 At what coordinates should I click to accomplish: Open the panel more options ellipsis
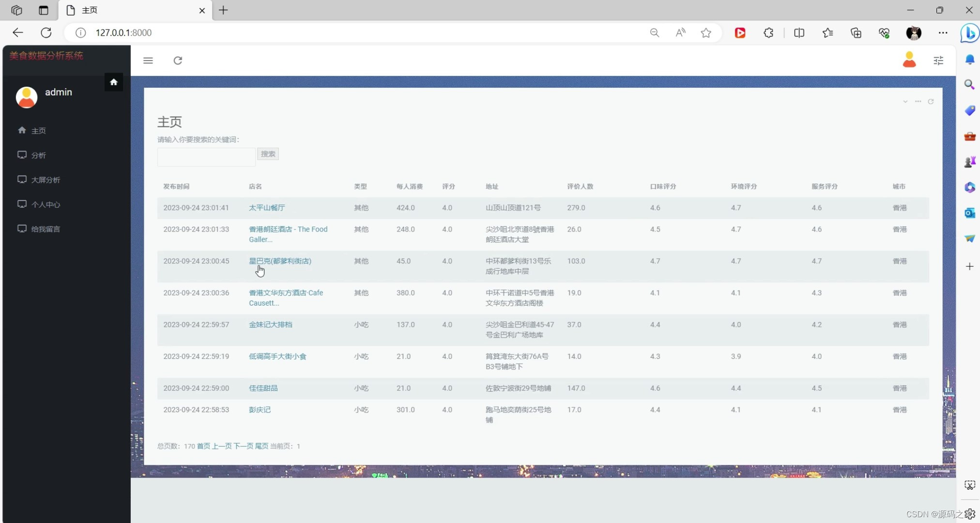918,102
